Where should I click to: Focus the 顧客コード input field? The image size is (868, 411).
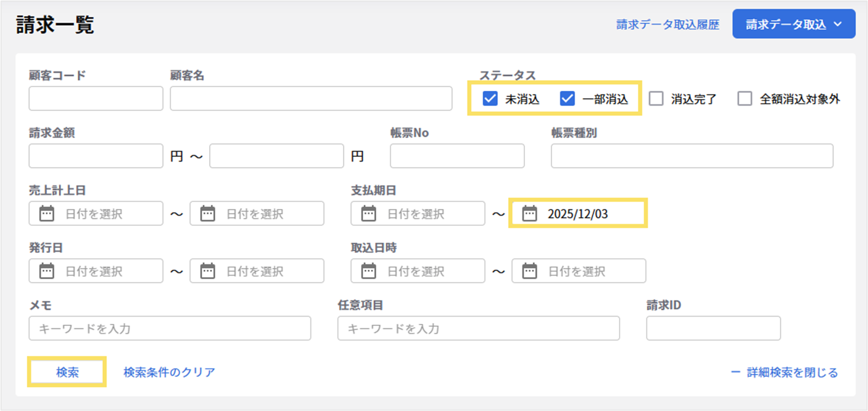pyautogui.click(x=96, y=99)
